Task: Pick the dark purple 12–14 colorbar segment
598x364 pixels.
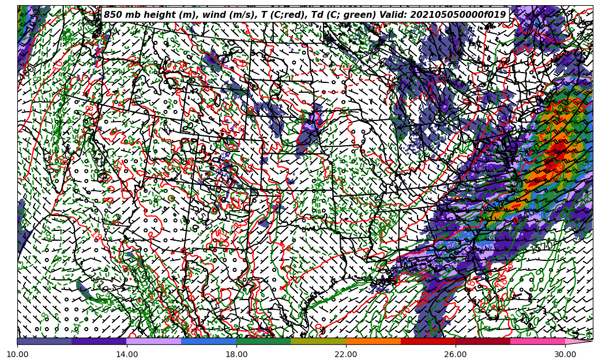Action: [x=99, y=342]
